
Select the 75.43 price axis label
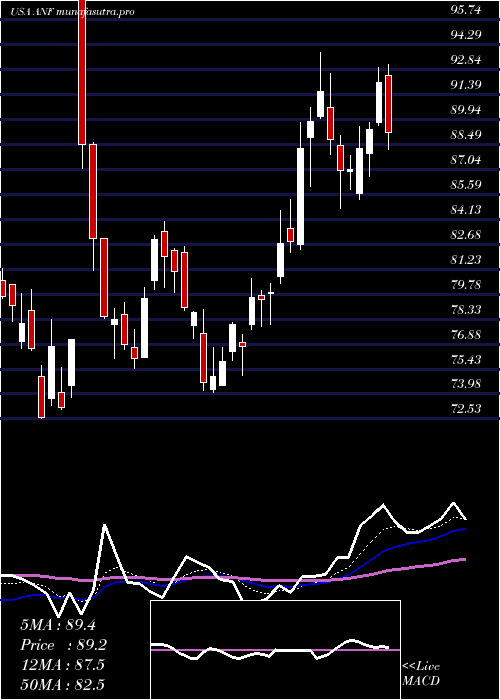[466, 360]
